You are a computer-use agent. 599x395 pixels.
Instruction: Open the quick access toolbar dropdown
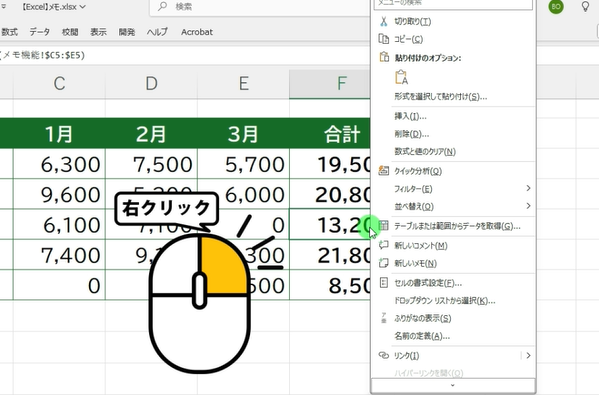click(x=3, y=6)
